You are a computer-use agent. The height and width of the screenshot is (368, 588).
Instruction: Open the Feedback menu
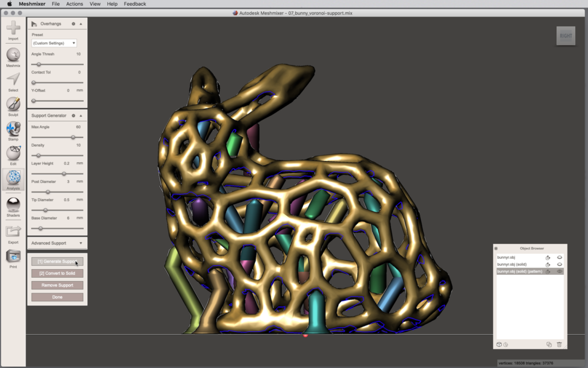coord(135,4)
